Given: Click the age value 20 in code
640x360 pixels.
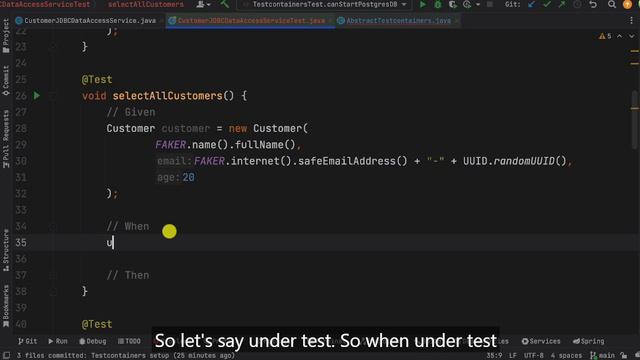Looking at the screenshot, I should tap(188, 178).
